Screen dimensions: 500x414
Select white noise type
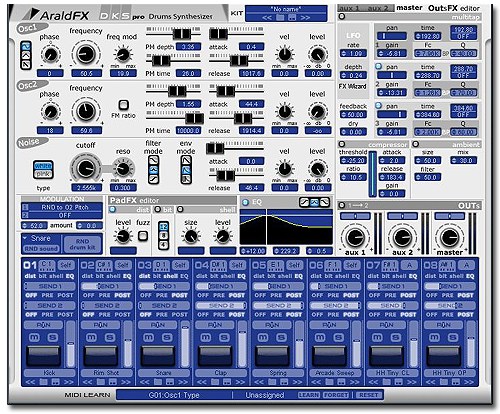click(43, 166)
